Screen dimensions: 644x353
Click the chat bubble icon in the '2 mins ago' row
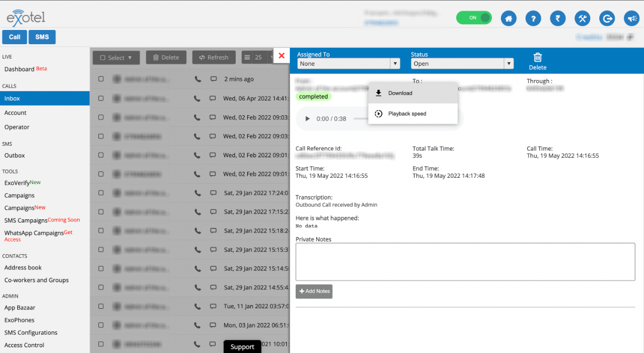coord(214,79)
